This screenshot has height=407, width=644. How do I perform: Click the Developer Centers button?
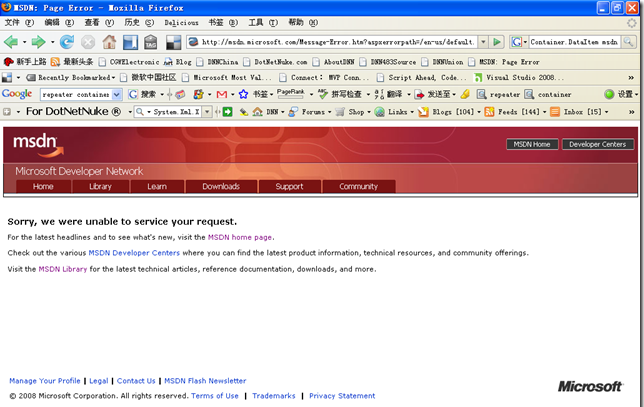click(598, 144)
